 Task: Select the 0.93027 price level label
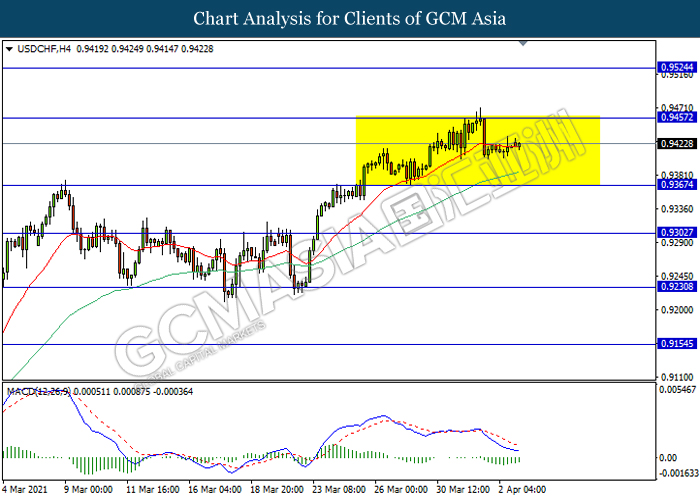(x=677, y=233)
